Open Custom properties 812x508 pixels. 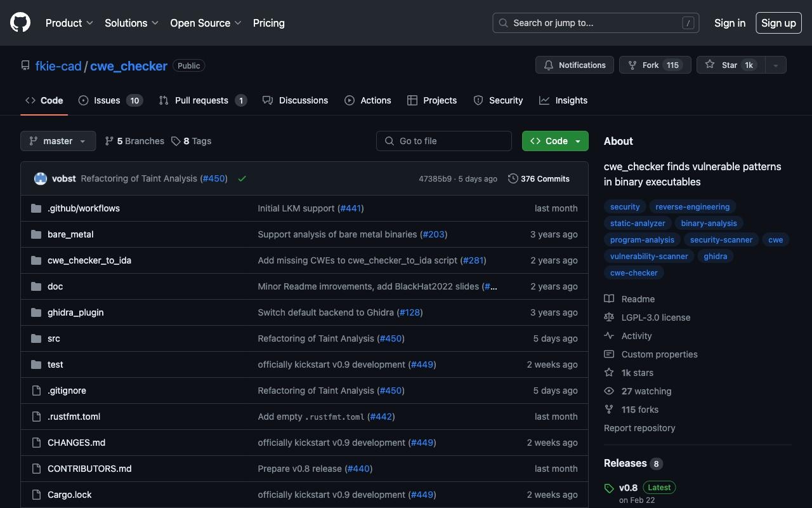pos(651,354)
